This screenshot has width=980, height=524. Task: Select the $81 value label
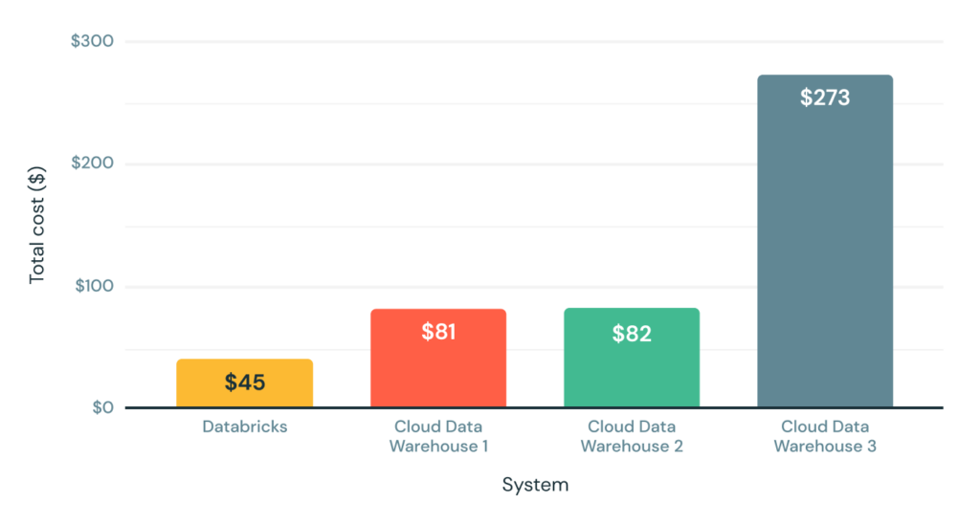438,333
